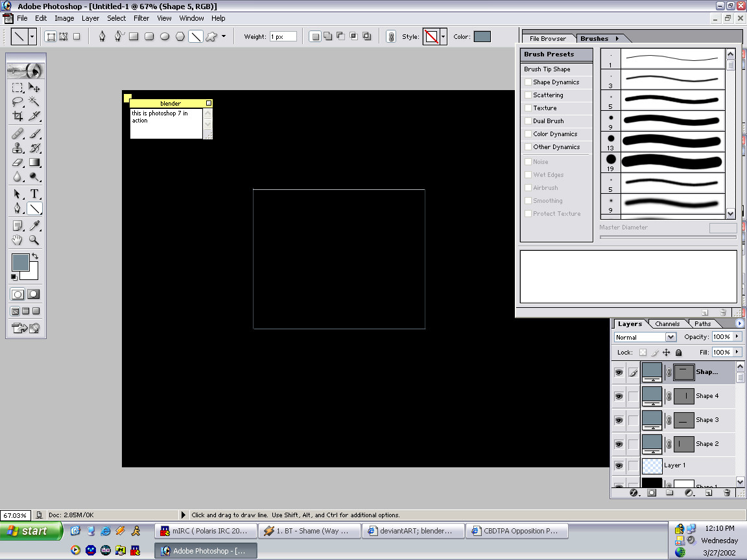Select the Slice tool
This screenshot has width=747, height=560.
(x=34, y=116)
